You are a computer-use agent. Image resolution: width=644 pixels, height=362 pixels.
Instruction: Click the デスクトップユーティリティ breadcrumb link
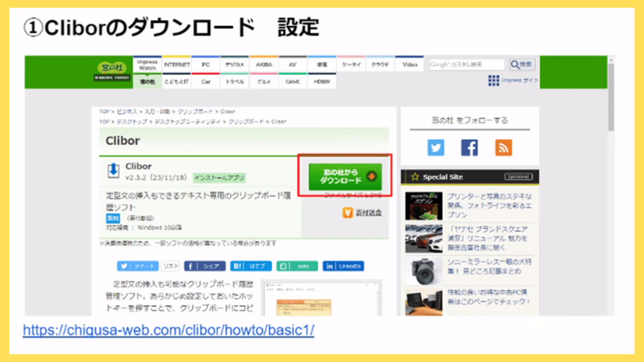click(188, 122)
